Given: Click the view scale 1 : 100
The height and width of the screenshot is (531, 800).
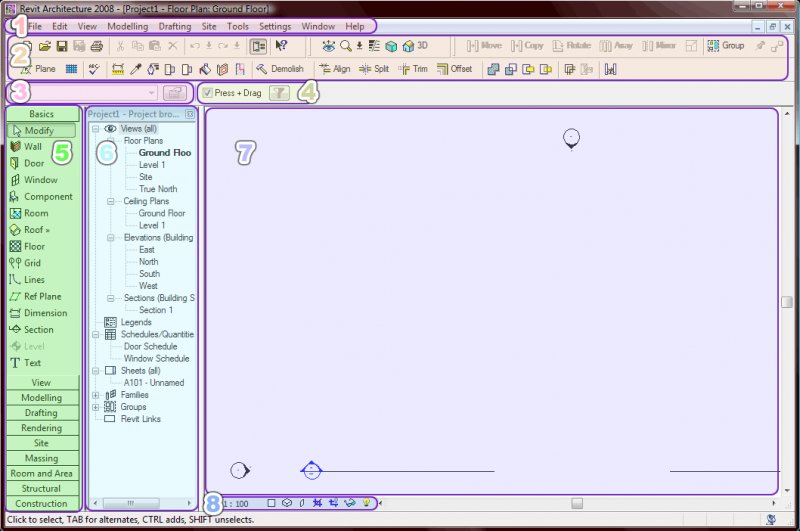Looking at the screenshot, I should 235,504.
